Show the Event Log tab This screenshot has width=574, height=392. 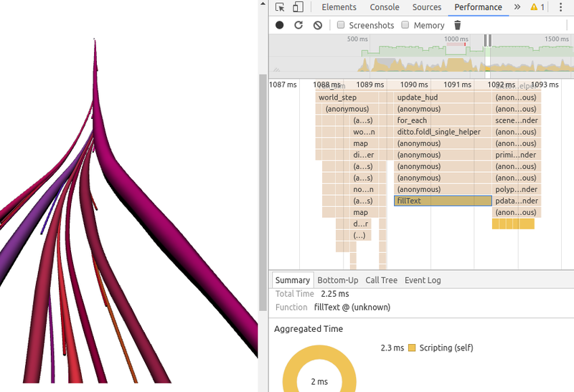(423, 280)
